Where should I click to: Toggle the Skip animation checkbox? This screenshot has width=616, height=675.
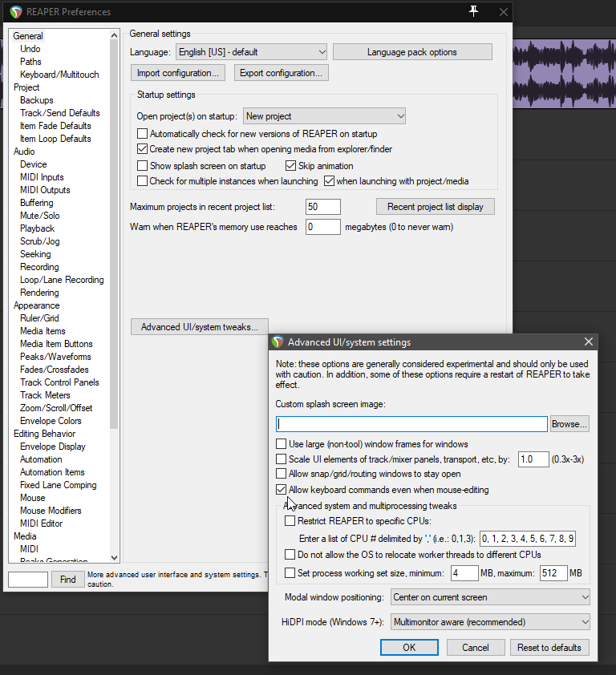click(x=291, y=166)
